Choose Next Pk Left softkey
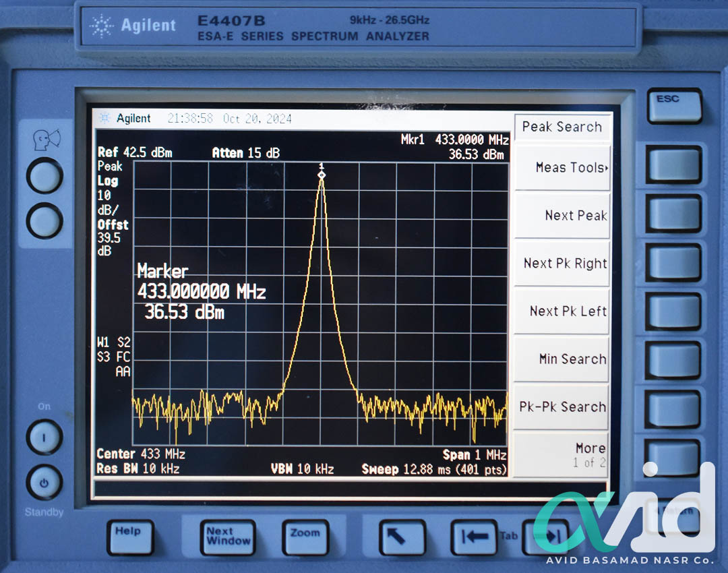The height and width of the screenshot is (573, 728). 562,311
